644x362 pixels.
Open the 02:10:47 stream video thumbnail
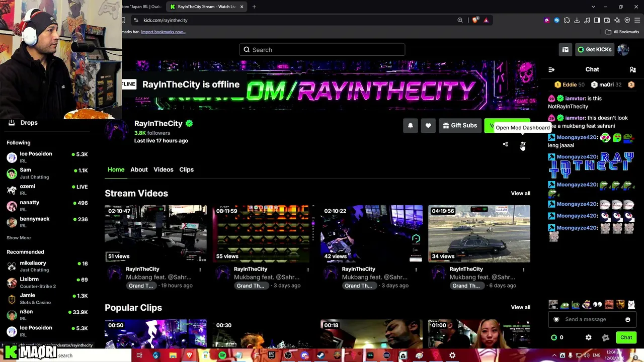coord(155,234)
